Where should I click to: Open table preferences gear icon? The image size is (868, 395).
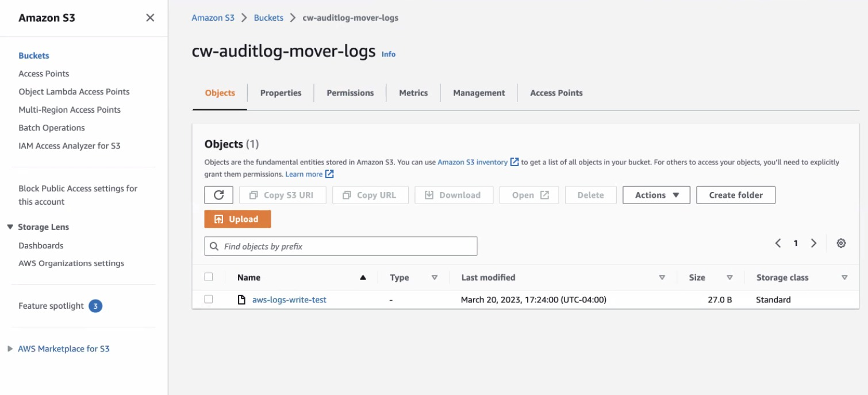click(x=841, y=243)
